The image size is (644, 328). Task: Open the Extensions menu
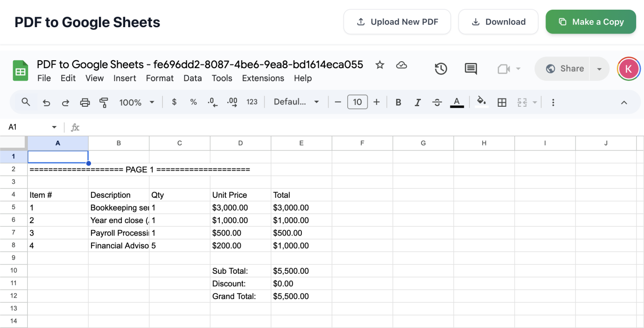263,78
